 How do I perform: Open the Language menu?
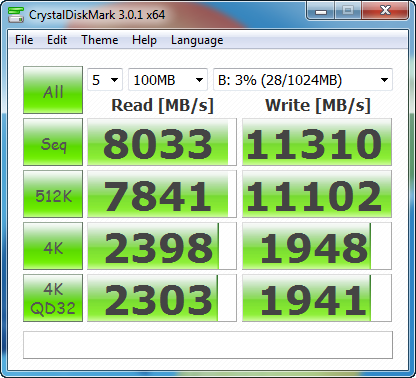(197, 40)
